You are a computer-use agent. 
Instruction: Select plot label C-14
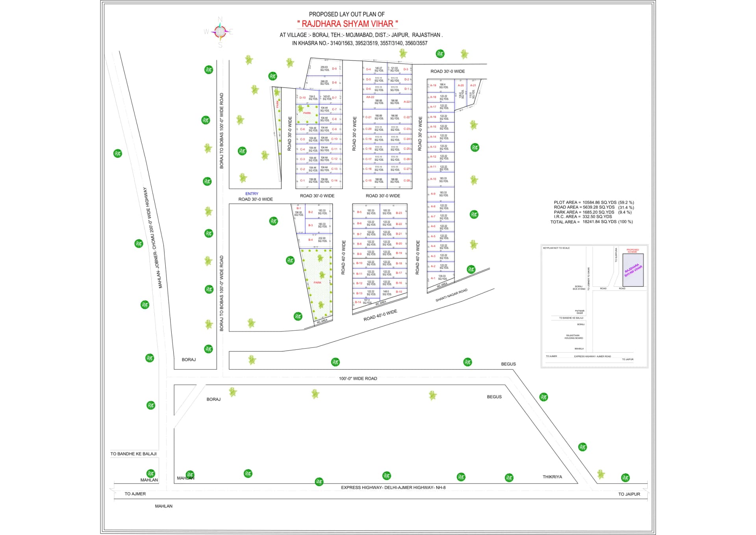[334, 180]
